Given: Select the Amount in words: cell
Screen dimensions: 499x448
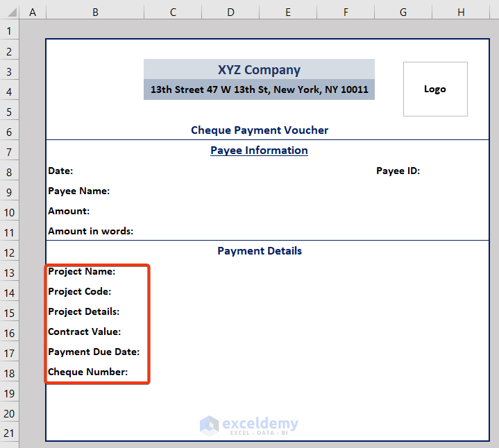Looking at the screenshot, I should click(x=95, y=231).
